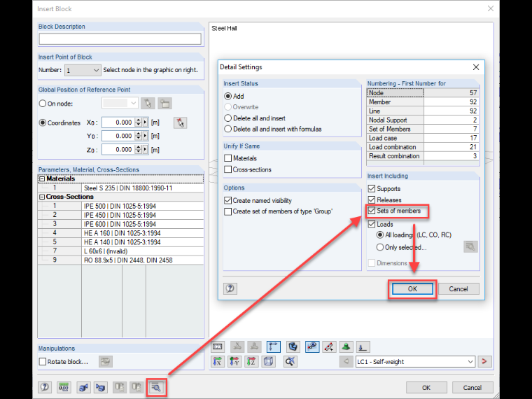Click select-node picker icon beside On node

[x=148, y=103]
